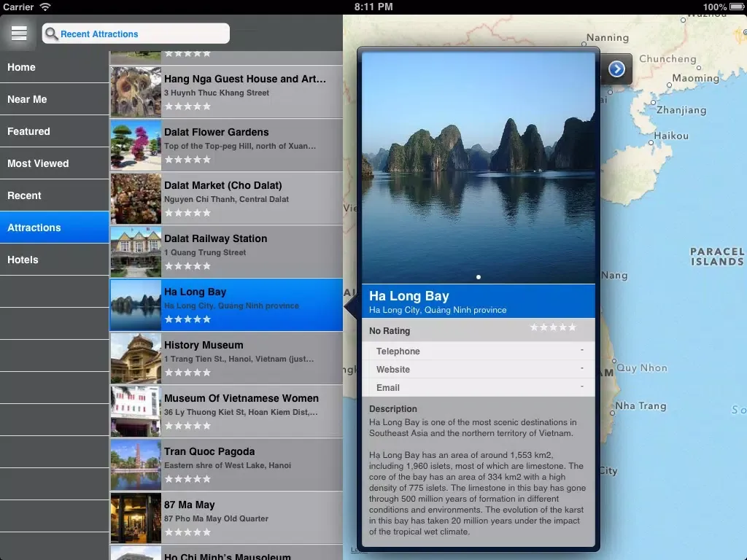This screenshot has width=747, height=560.
Task: Open Dalat Market thumbnail image
Action: (136, 198)
